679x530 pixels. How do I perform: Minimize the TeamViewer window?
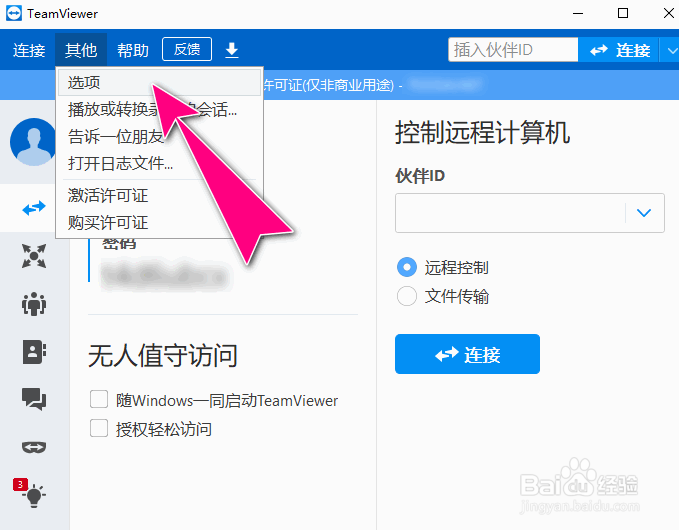pos(578,13)
